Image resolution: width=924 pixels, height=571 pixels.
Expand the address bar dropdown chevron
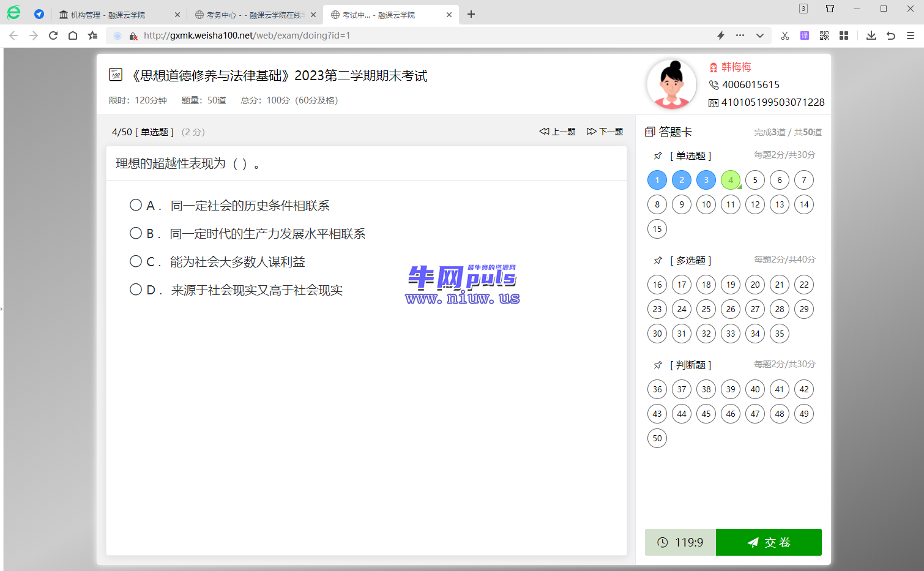[760, 35]
